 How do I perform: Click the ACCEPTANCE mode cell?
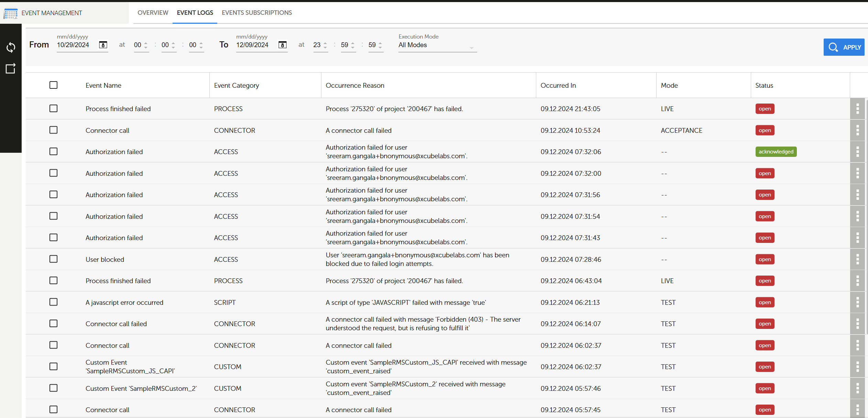682,130
